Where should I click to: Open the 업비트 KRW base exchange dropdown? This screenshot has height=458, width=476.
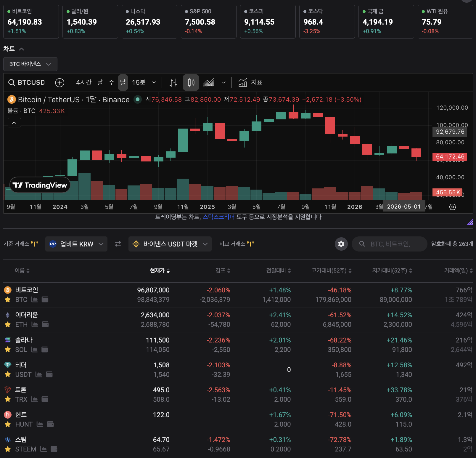pyautogui.click(x=76, y=244)
